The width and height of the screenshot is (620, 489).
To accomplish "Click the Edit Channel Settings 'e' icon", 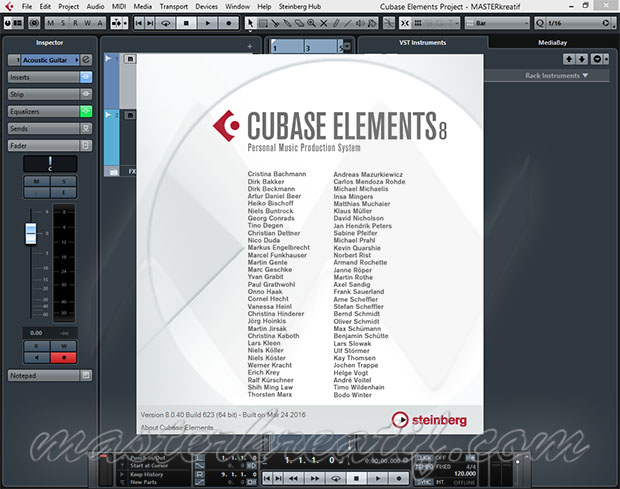I will point(86,60).
